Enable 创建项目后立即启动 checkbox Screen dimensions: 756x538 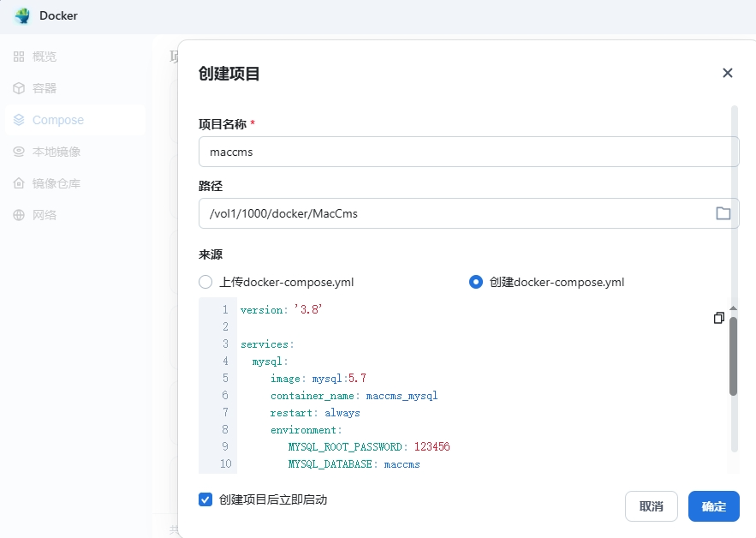coord(205,499)
